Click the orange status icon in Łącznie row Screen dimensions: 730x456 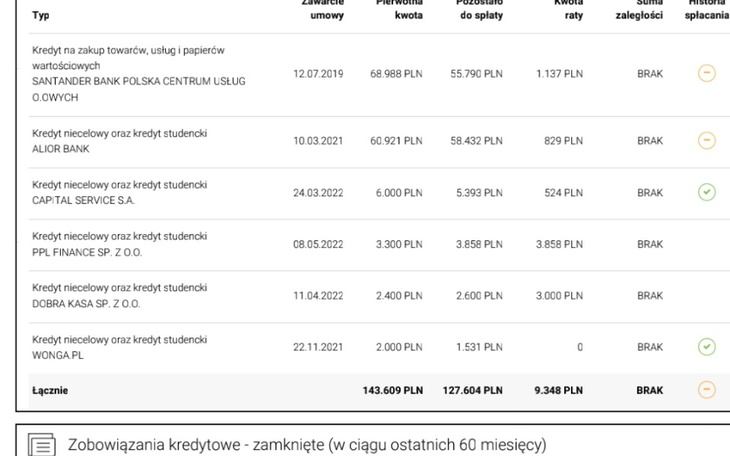click(706, 390)
